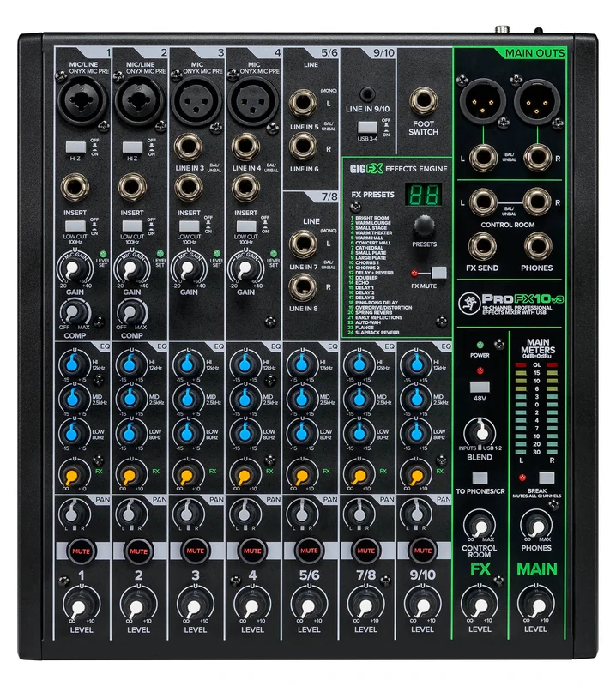Click the LINE IN 6 jack
Image resolution: width=616 pixels, height=686 pixels.
pos(303,147)
